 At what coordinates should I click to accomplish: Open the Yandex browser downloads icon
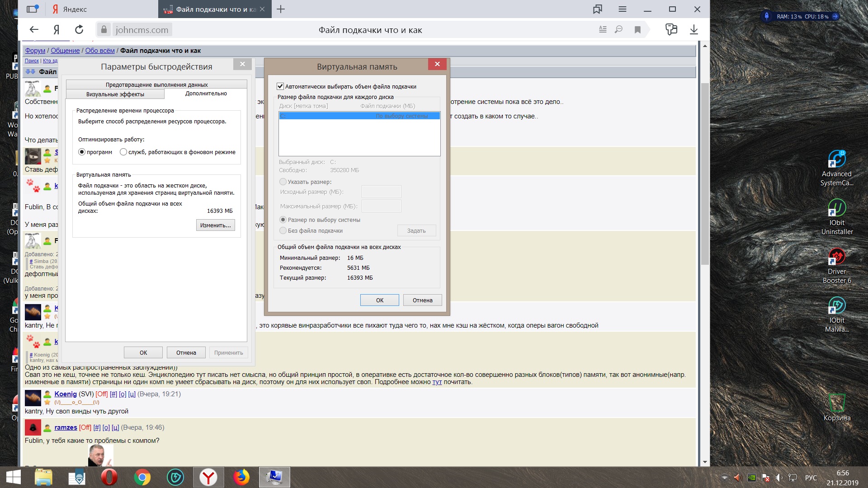tap(693, 30)
